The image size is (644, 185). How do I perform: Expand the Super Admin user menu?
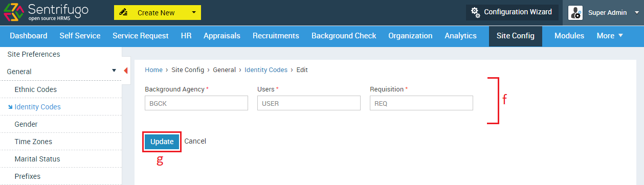[x=637, y=13]
